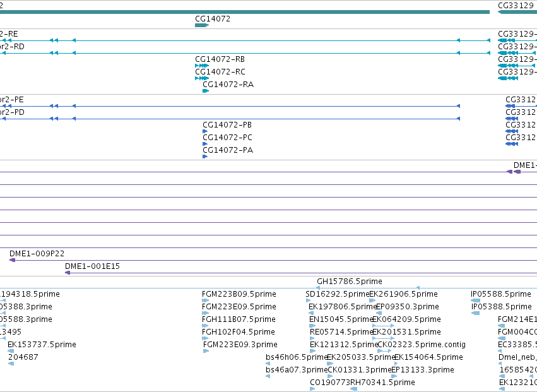Click the GH15786.5prime EST label
This screenshot has height=392, width=537.
pyautogui.click(x=350, y=282)
